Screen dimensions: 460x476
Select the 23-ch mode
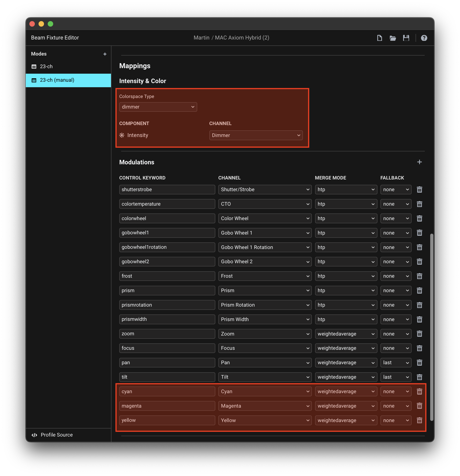(x=46, y=67)
